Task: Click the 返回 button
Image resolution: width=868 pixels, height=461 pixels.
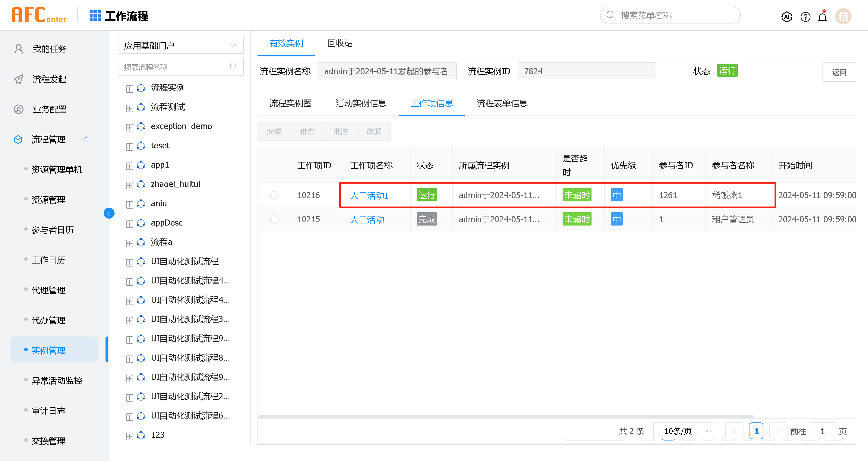Action: point(839,72)
